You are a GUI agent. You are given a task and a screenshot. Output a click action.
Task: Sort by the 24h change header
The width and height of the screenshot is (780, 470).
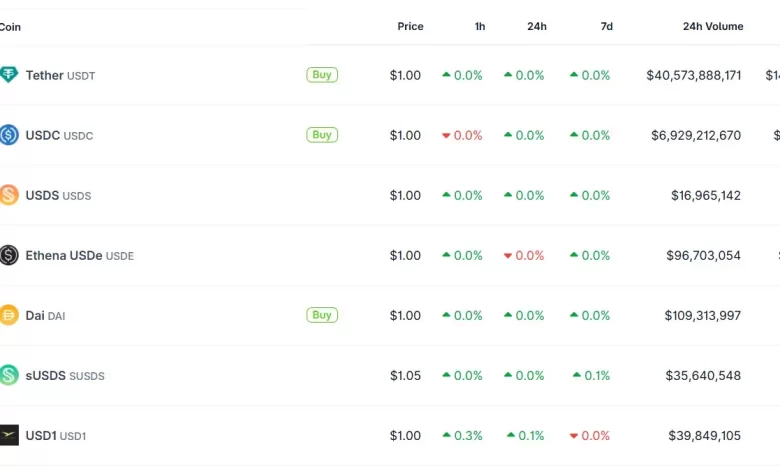[x=537, y=26]
